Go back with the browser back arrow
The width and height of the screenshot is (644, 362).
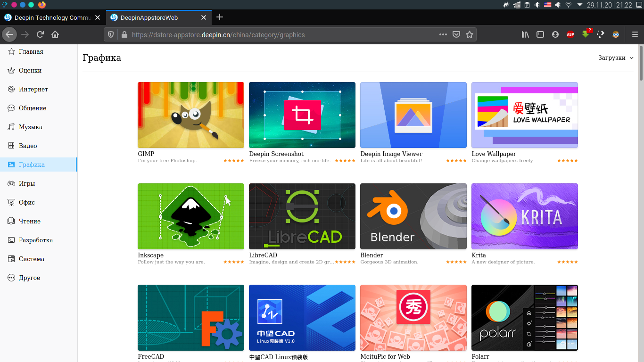tap(9, 34)
